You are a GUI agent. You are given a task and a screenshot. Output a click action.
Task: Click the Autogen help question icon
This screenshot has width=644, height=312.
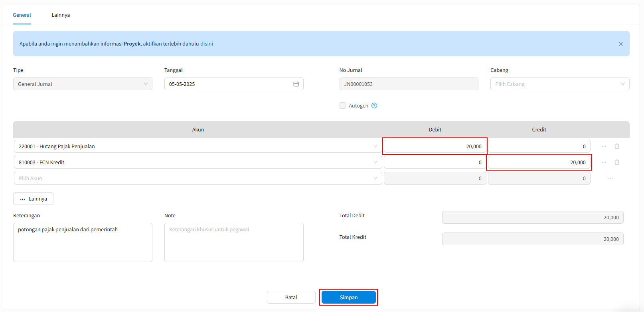click(374, 105)
